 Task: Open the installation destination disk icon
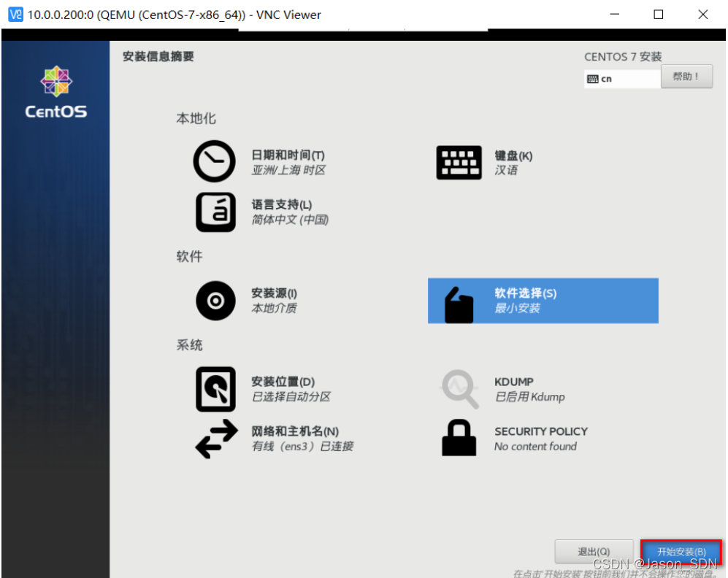tap(215, 389)
